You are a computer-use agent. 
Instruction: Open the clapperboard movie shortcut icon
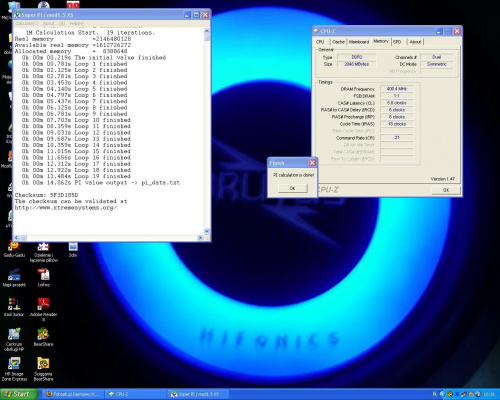(14, 277)
